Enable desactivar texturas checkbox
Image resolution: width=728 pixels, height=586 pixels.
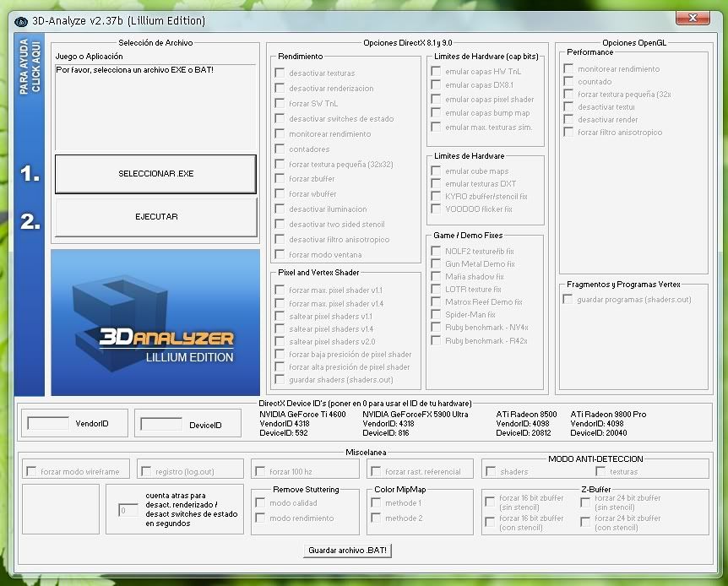click(x=280, y=73)
